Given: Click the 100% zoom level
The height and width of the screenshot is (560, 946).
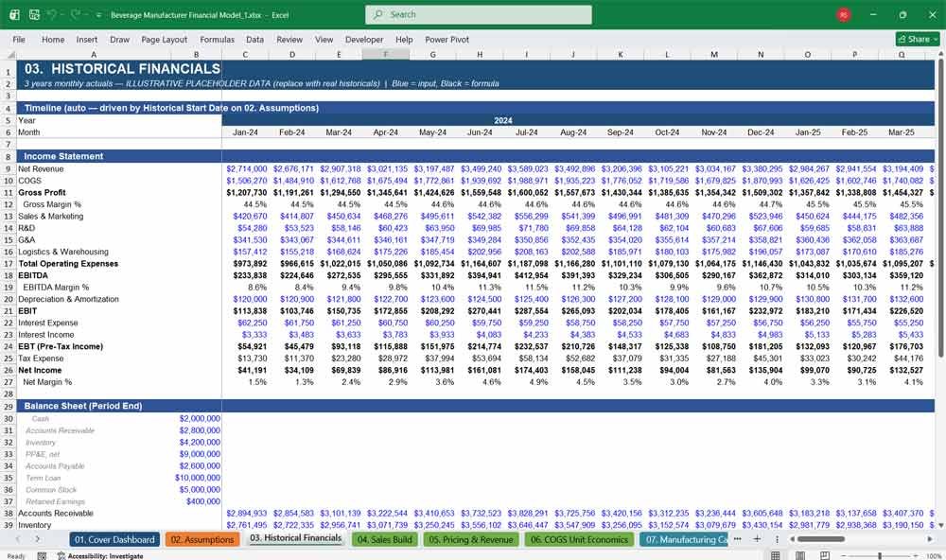Looking at the screenshot, I should 934,556.
